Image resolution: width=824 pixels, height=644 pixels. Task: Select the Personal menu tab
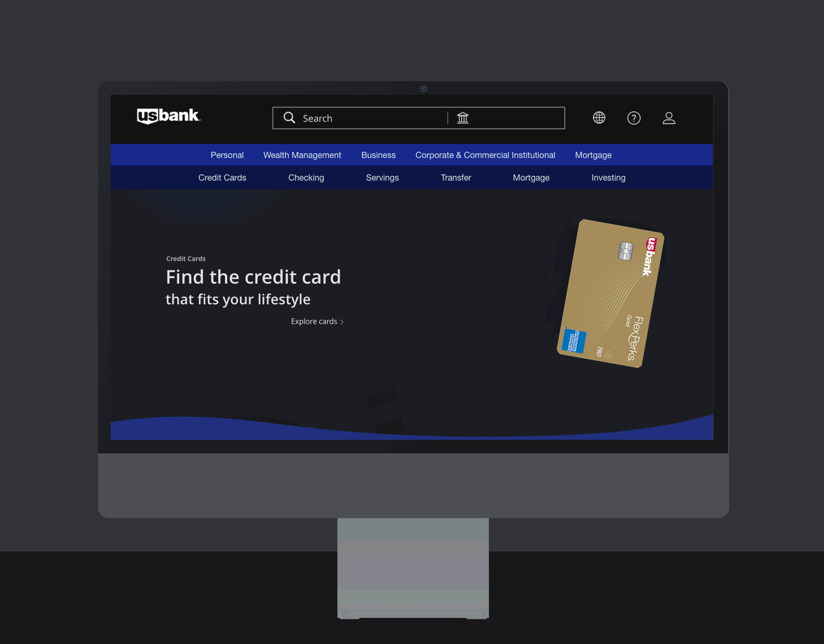click(226, 155)
